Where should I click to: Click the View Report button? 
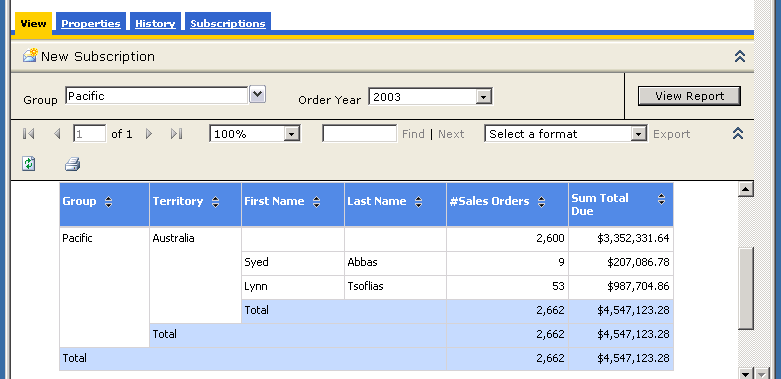689,96
